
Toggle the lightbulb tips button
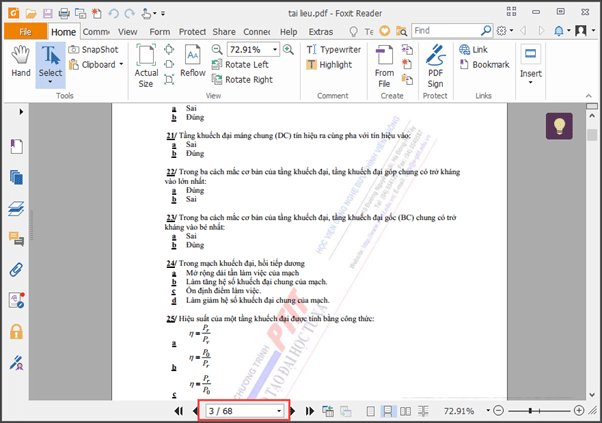[x=558, y=126]
